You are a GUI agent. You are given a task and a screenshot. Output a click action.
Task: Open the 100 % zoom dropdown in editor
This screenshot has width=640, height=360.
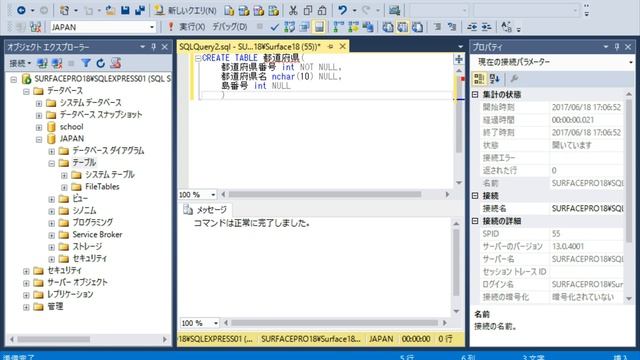(213, 195)
